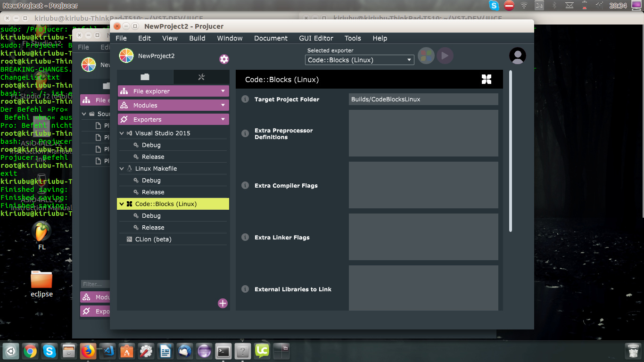
Task: Click the Extra Preprocessor Definitions text box
Action: (x=423, y=133)
